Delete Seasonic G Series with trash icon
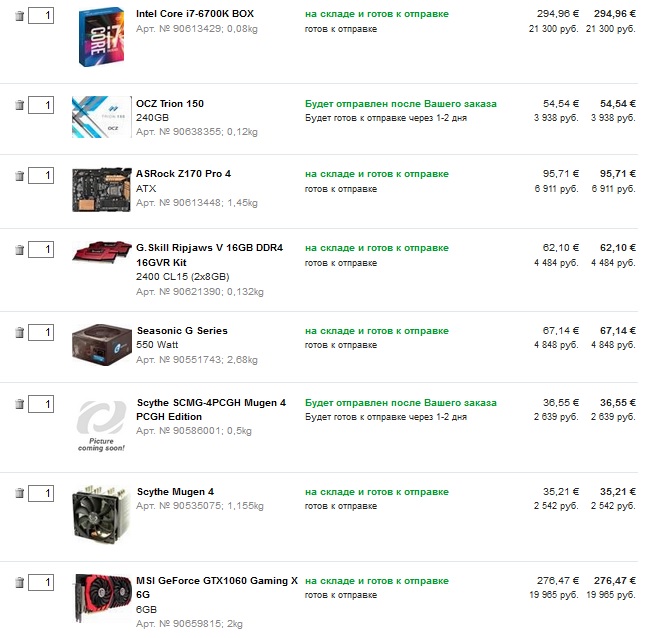The width and height of the screenshot is (651, 638). [x=18, y=333]
